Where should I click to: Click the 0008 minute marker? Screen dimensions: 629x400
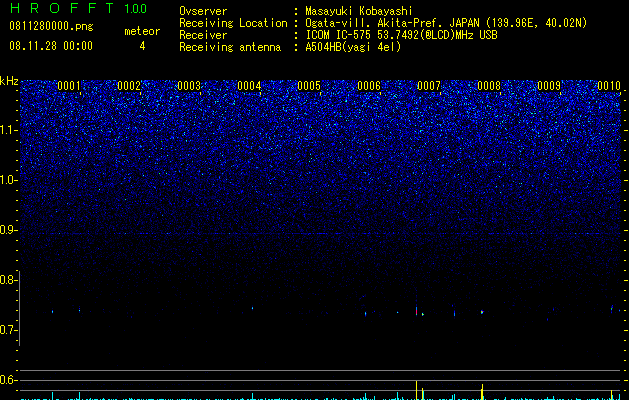(x=489, y=86)
